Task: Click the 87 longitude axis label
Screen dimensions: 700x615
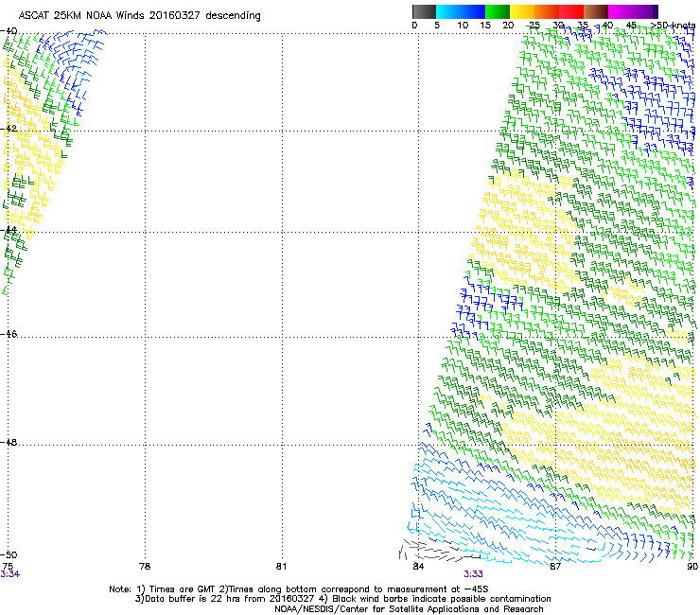Action: (x=555, y=566)
